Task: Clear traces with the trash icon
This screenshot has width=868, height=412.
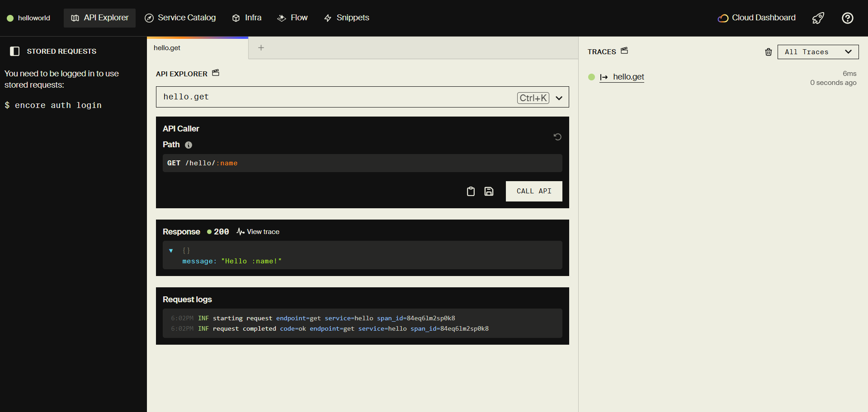Action: point(769,52)
